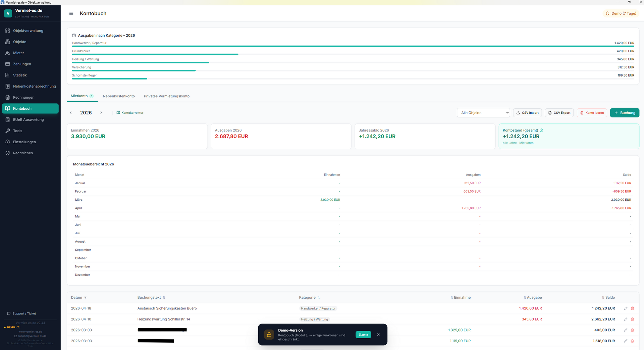
Task: Click the Schornsteinfeger label in the category chart
Action: (x=84, y=75)
